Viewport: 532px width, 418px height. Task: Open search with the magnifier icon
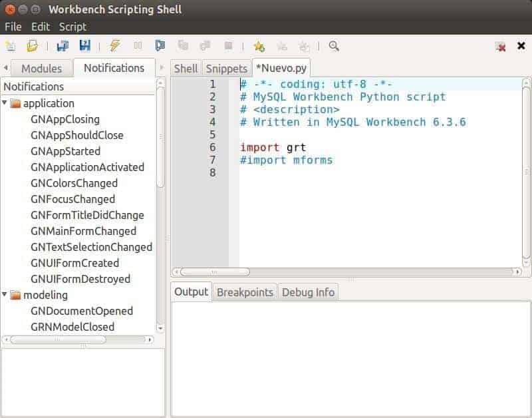(x=334, y=46)
